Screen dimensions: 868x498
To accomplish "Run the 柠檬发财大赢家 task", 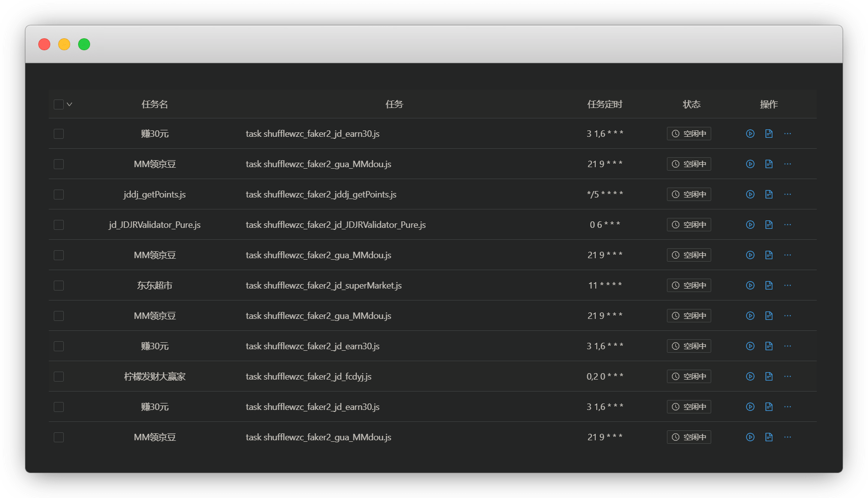I will 750,377.
